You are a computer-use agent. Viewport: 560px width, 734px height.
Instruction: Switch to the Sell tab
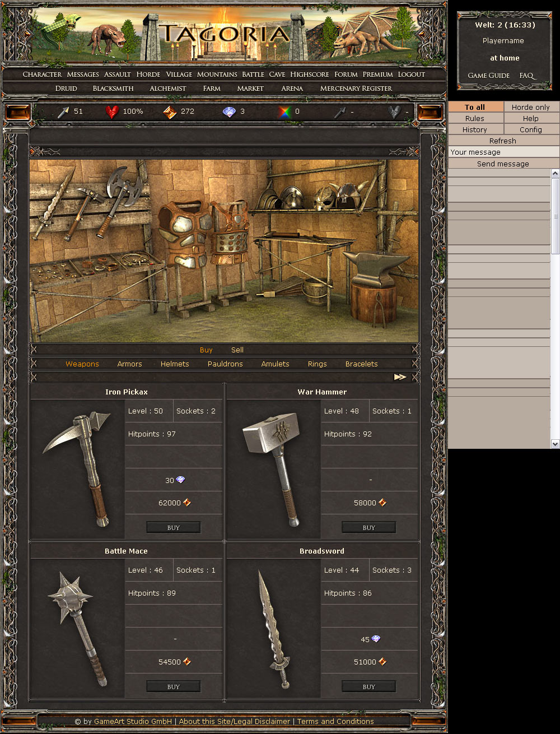point(237,350)
